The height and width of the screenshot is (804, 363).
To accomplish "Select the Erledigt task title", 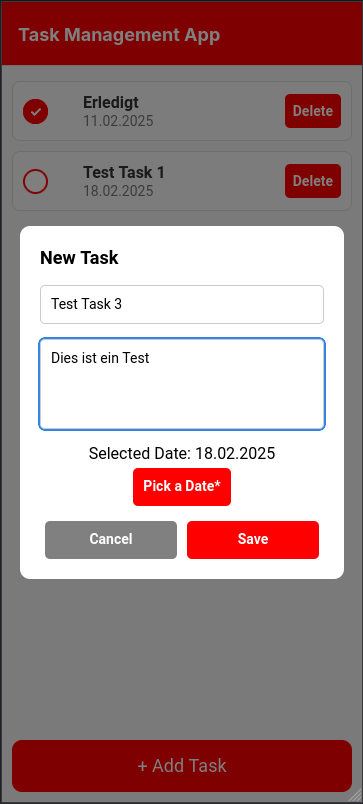I will coord(111,103).
